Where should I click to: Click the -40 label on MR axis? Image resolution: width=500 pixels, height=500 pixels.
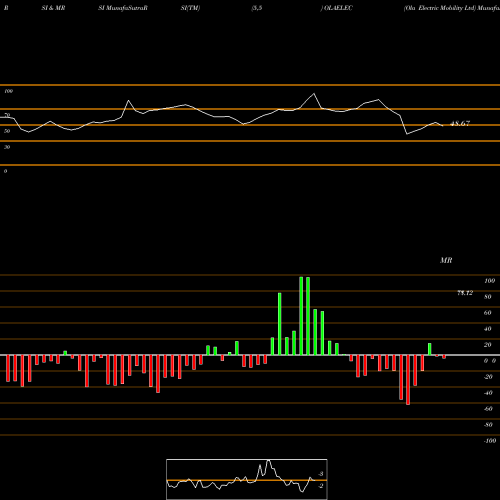pos(488,393)
